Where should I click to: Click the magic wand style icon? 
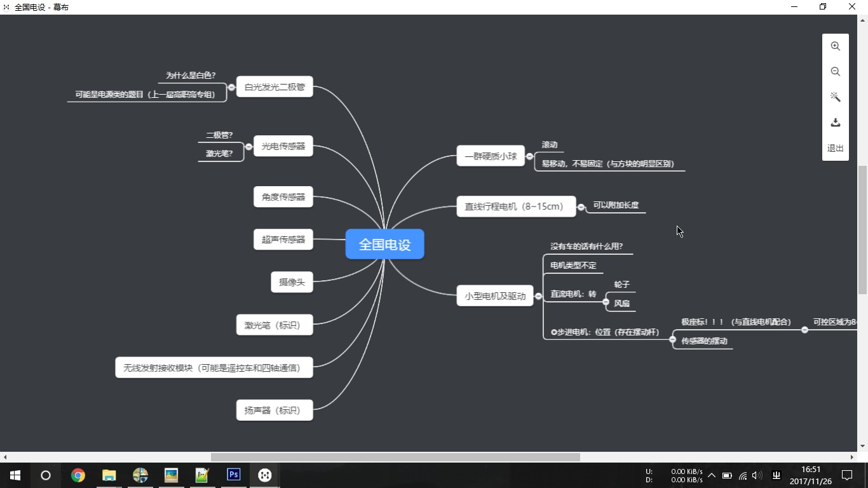click(835, 97)
